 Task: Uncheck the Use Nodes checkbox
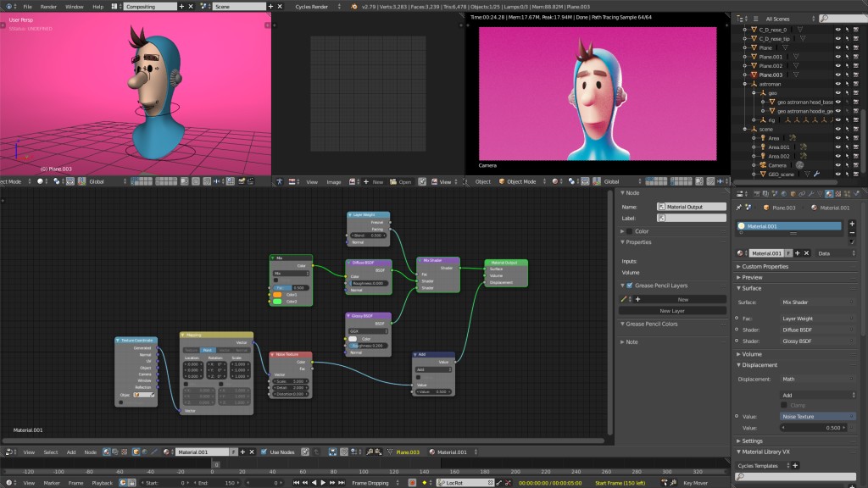[x=264, y=452]
